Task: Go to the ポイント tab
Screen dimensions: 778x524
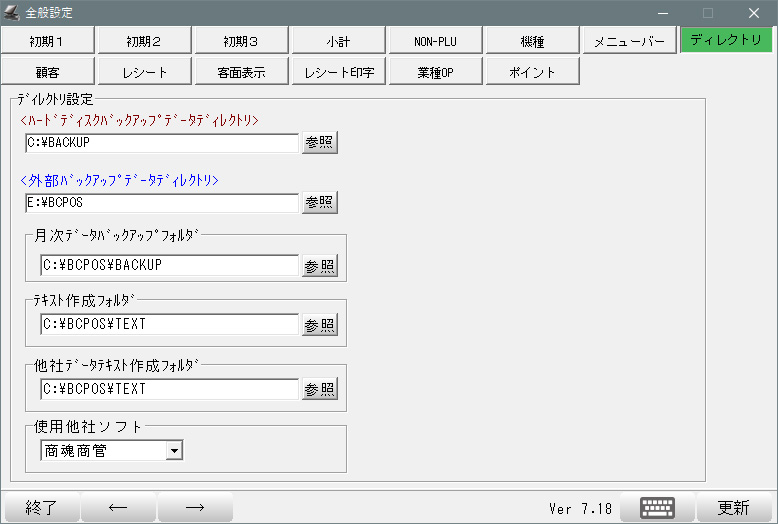Action: click(532, 72)
